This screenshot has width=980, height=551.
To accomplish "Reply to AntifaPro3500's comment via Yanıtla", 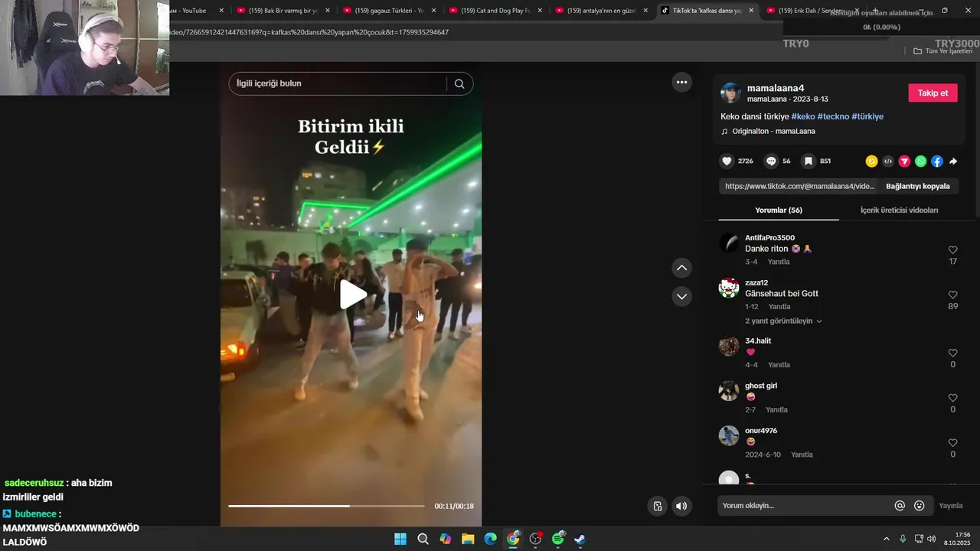I will pyautogui.click(x=779, y=262).
